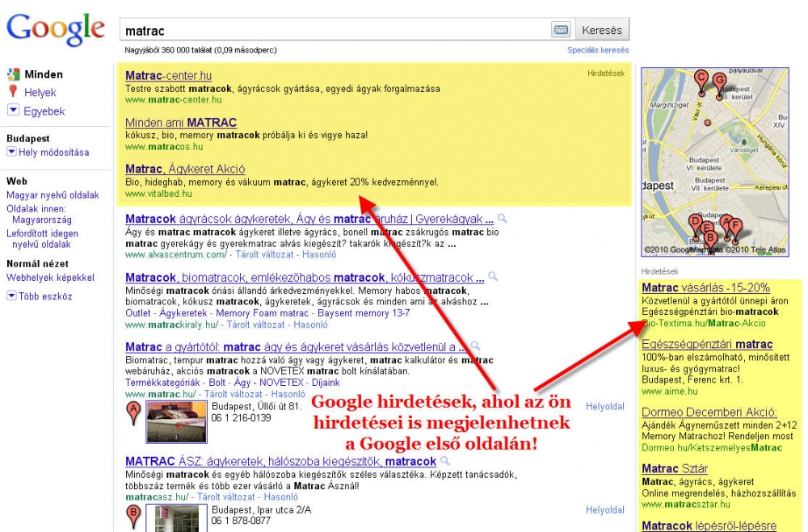Click the phone number 06 1 878-0877

point(241,522)
